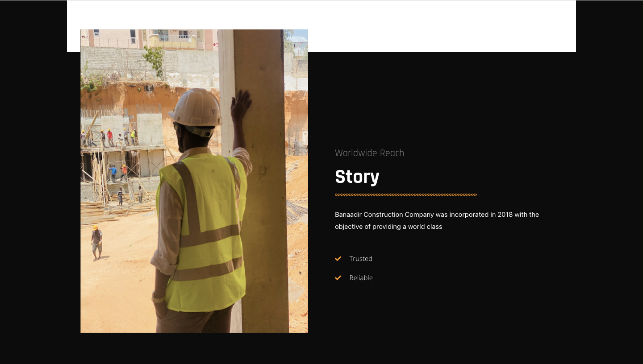Click the lone worker walking on sand
This screenshot has width=643, height=364.
tap(96, 242)
